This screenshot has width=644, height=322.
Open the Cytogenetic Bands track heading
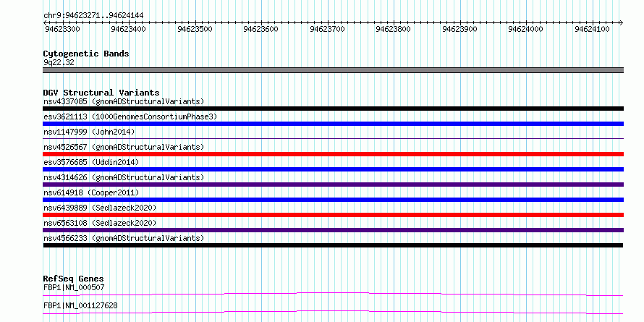[86, 54]
